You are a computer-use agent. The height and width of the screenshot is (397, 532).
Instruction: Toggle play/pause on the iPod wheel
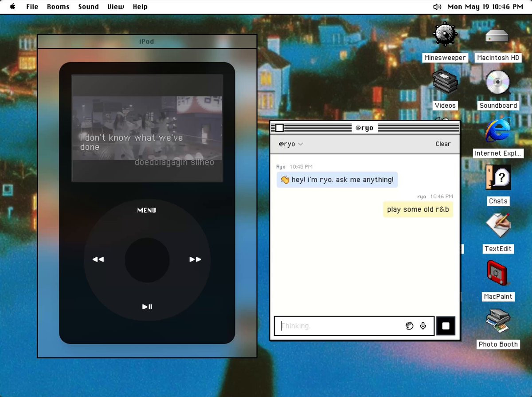pyautogui.click(x=147, y=307)
